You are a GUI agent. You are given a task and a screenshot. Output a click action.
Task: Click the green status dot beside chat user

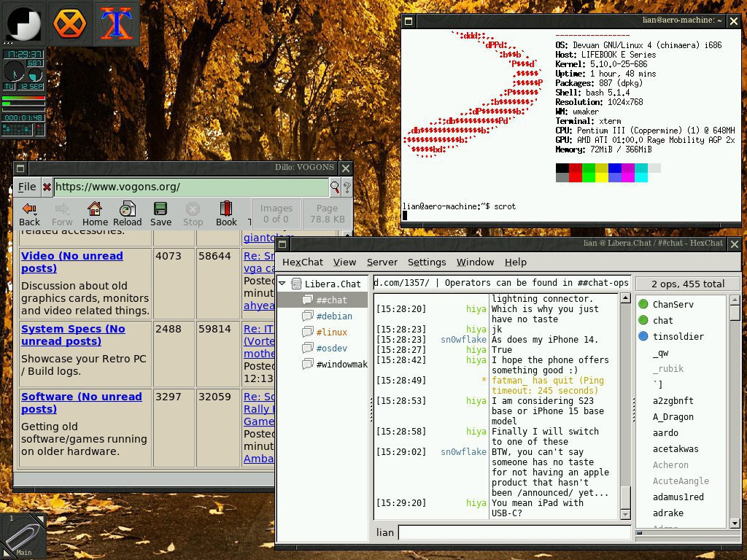(x=643, y=321)
